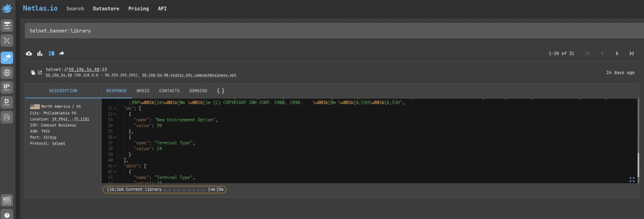Switch to the raw JSON braces tab
The width and height of the screenshot is (644, 219).
click(220, 91)
